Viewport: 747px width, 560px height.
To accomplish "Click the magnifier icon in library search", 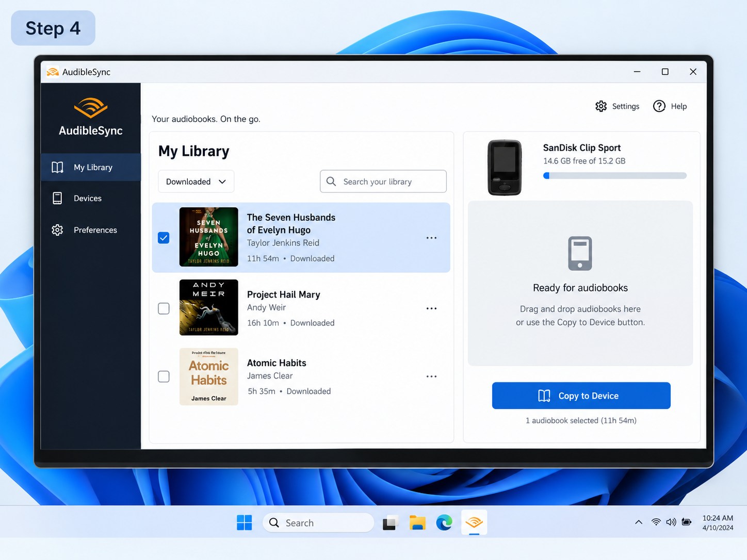I will (331, 182).
